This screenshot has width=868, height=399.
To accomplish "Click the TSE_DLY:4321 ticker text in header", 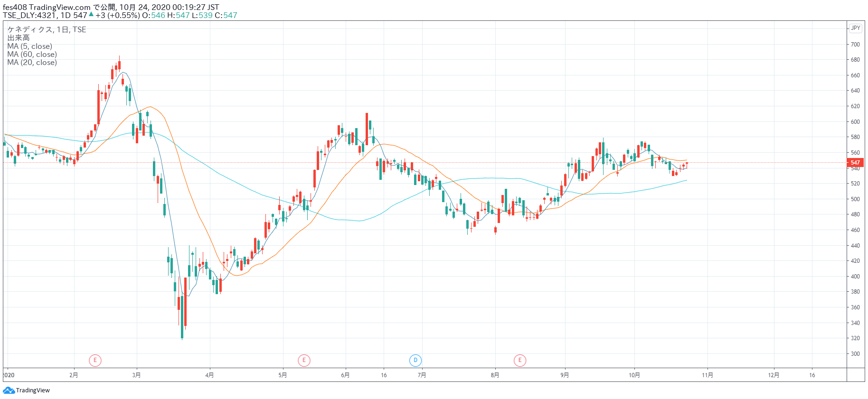I will click(29, 15).
